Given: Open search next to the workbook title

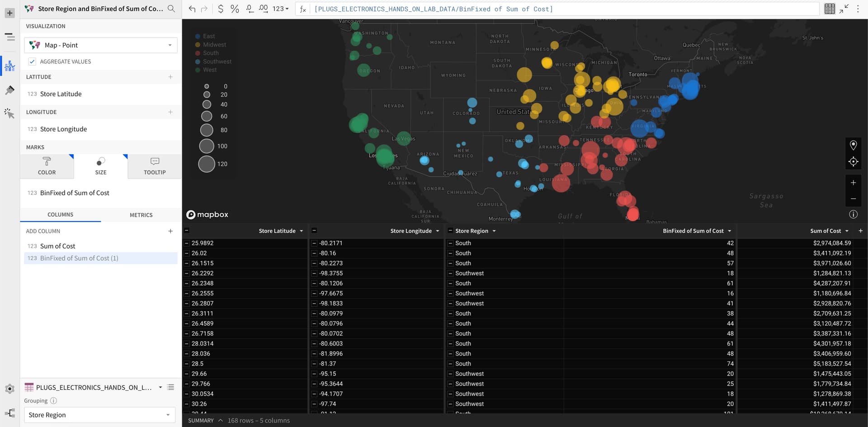Looking at the screenshot, I should click(171, 8).
